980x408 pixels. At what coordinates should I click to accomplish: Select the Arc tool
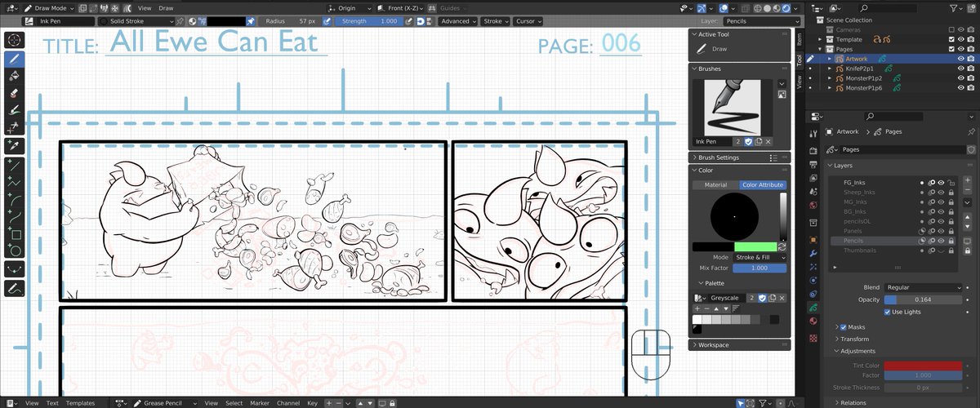click(15, 200)
